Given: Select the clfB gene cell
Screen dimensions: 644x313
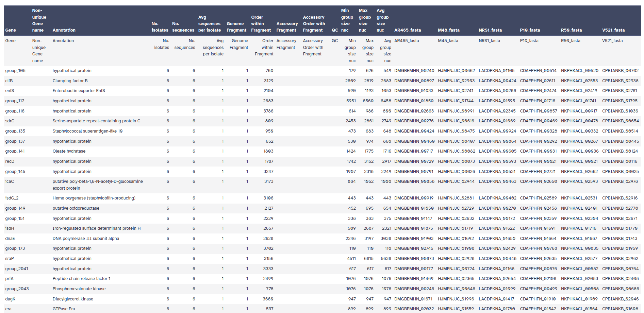Looking at the screenshot, I should [x=9, y=81].
